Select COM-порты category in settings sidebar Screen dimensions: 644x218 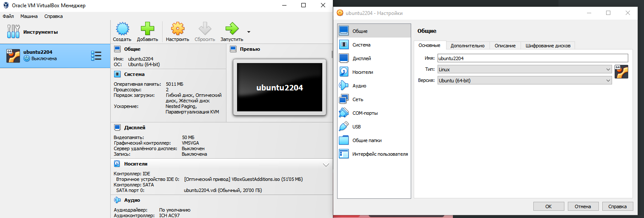tap(375, 113)
